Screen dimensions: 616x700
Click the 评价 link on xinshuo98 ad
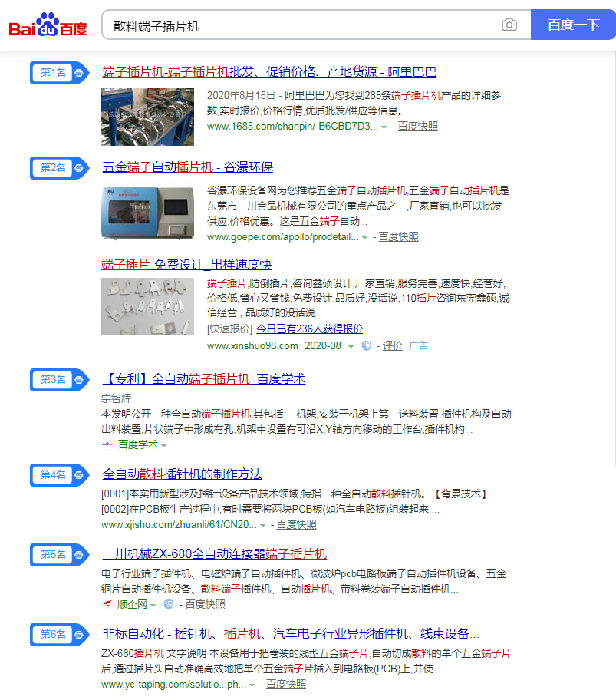click(393, 346)
